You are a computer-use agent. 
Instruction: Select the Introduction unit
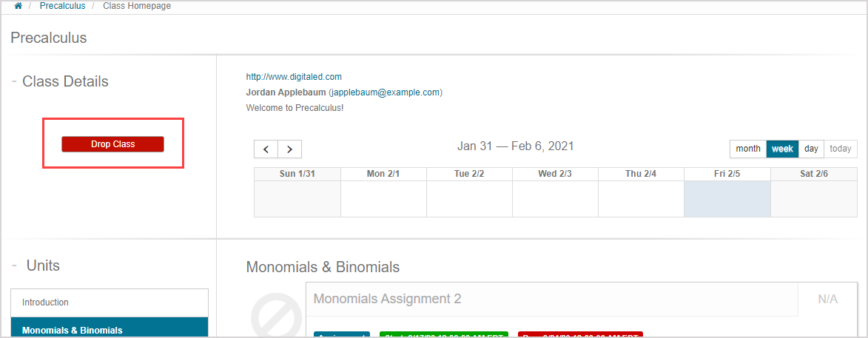tap(110, 302)
